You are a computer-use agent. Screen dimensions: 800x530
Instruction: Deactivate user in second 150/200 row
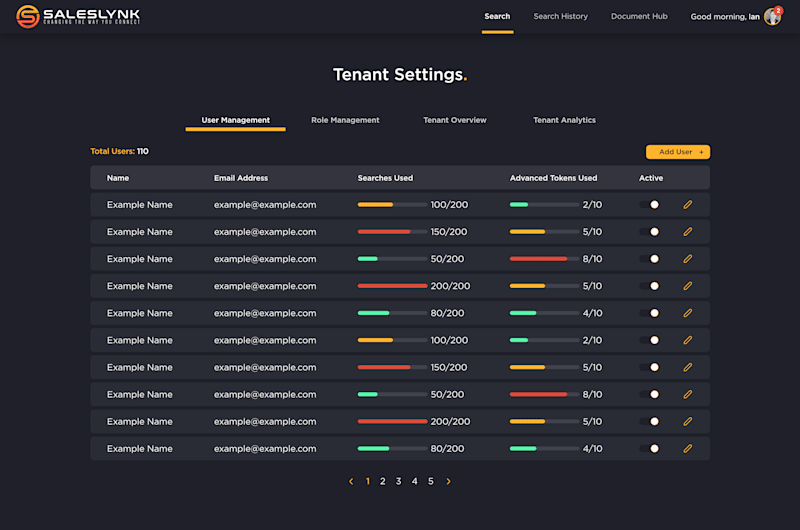coord(649,367)
